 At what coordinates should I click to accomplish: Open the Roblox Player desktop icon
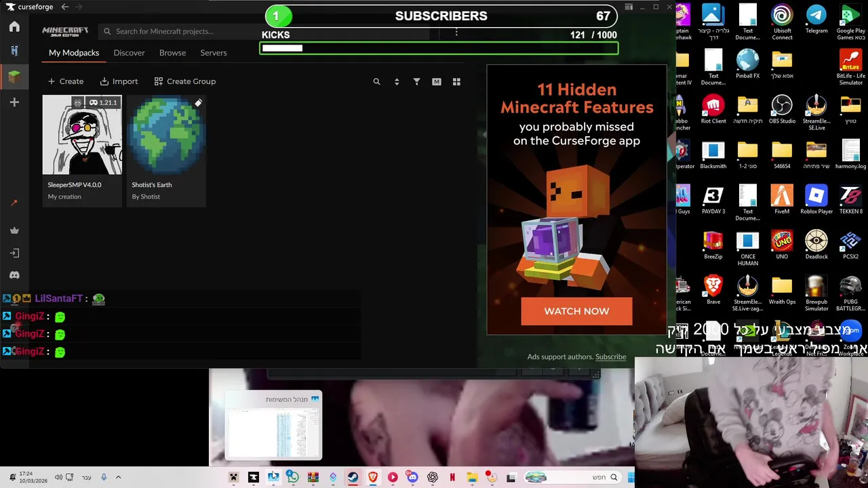816,200
